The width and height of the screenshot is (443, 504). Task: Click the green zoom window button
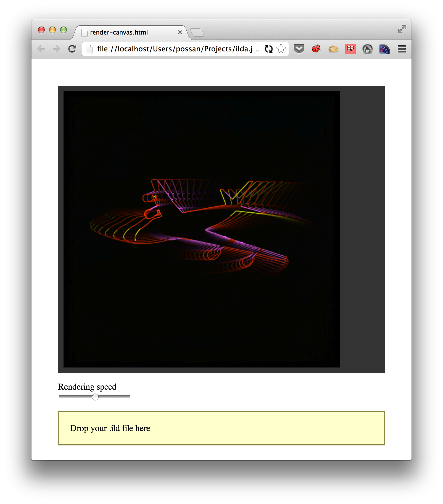[64, 30]
